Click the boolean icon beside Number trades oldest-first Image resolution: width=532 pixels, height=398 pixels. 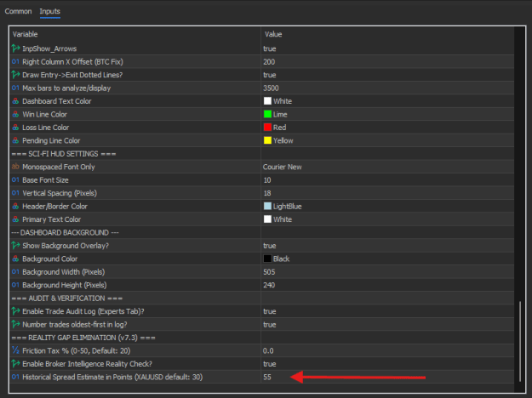[15, 324]
